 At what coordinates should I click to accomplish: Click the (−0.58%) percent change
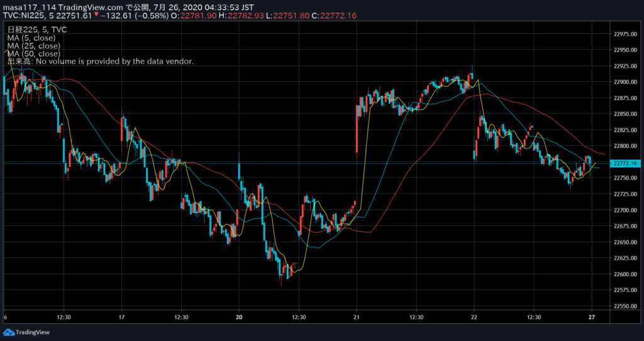[x=151, y=16]
